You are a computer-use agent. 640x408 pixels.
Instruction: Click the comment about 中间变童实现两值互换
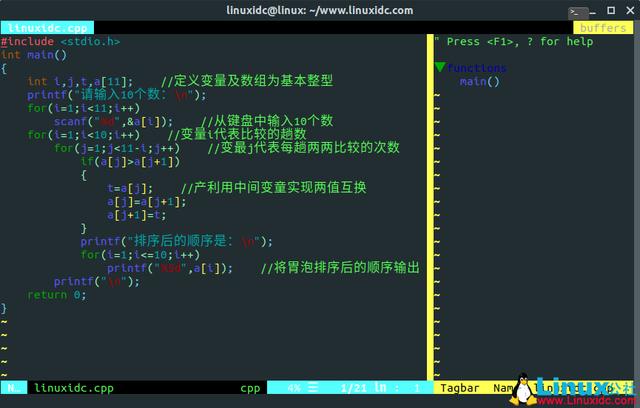pyautogui.click(x=273, y=187)
